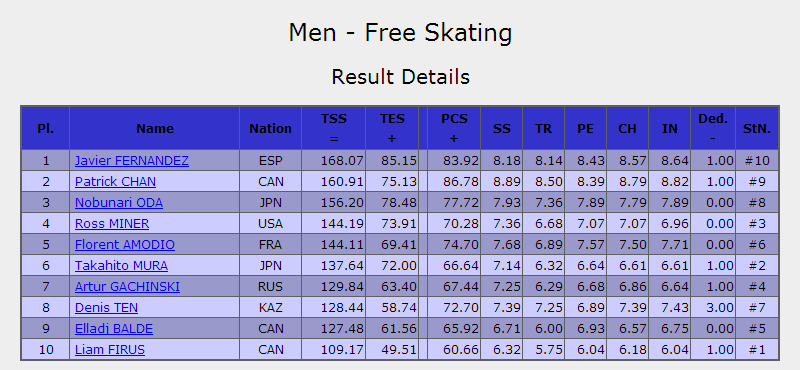Click the TES column header
Viewport: 800px width, 370px height.
(392, 128)
